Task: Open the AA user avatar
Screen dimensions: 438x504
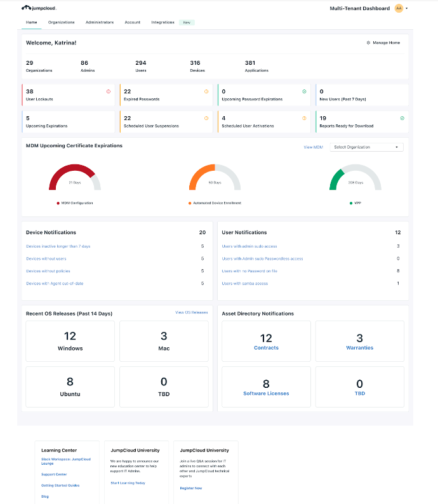Action: pyautogui.click(x=399, y=8)
